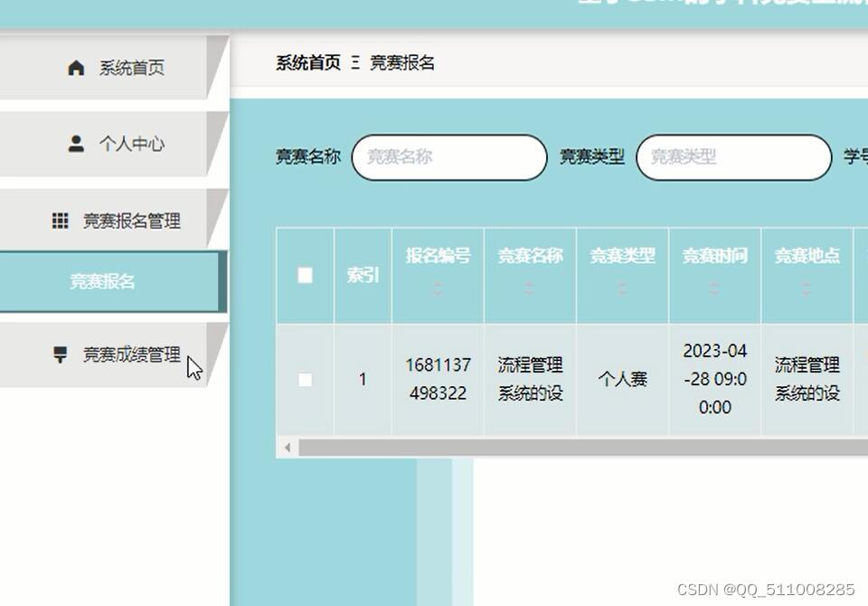Click the sort arrows under 竞赛地点
Image resolution: width=868 pixels, height=606 pixels.
806,288
